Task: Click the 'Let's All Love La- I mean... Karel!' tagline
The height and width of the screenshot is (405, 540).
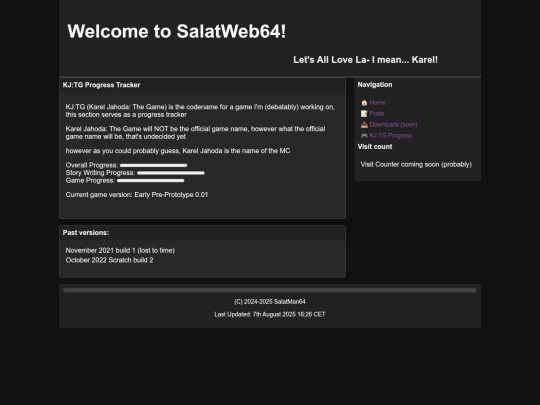Action: (365, 60)
